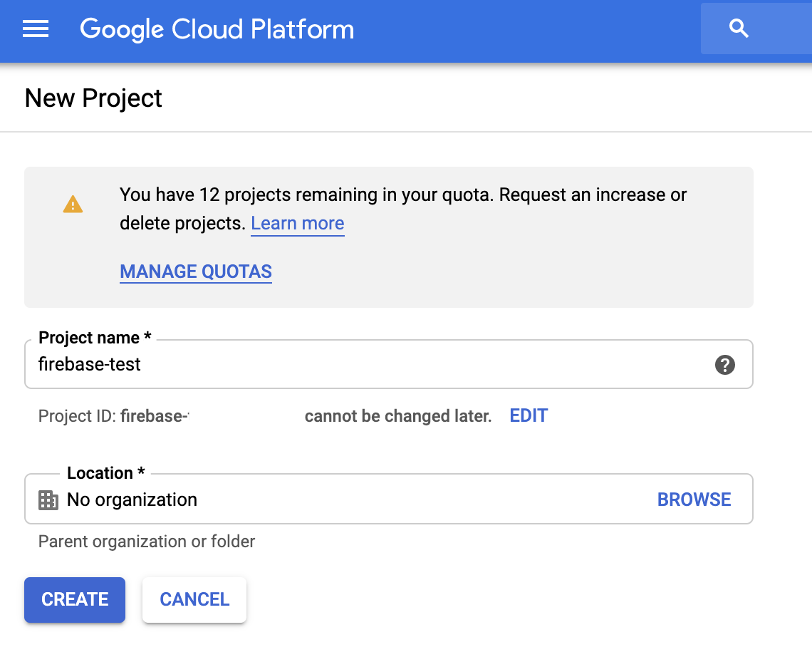The height and width of the screenshot is (647, 812).
Task: Click the search magnifier icon
Action: tap(739, 29)
